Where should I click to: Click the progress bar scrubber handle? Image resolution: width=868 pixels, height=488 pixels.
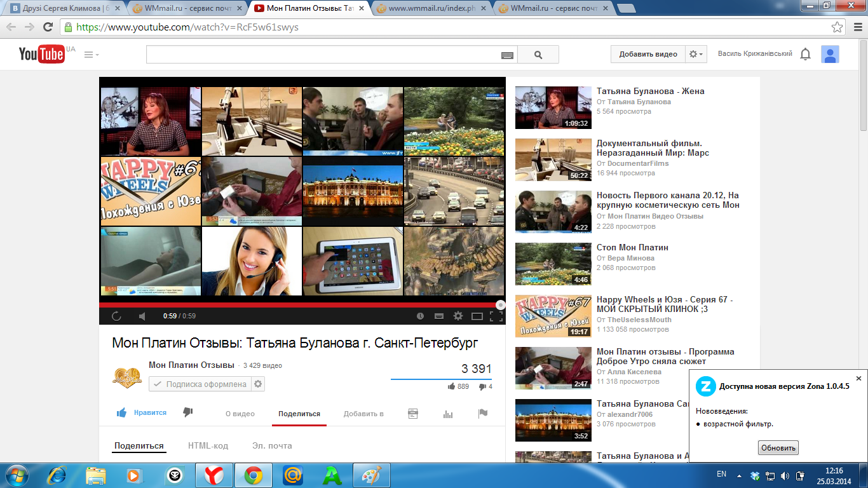click(x=501, y=305)
